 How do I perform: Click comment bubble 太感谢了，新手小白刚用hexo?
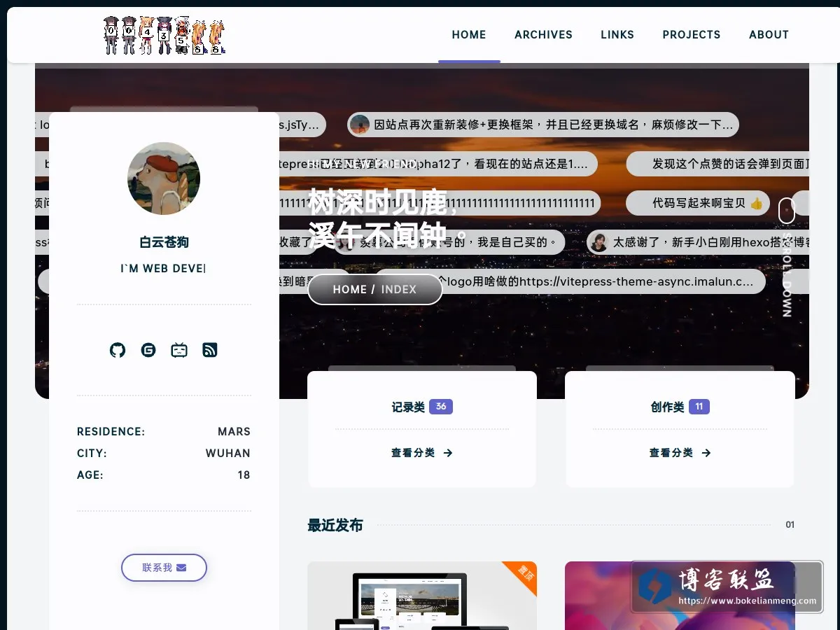698,242
